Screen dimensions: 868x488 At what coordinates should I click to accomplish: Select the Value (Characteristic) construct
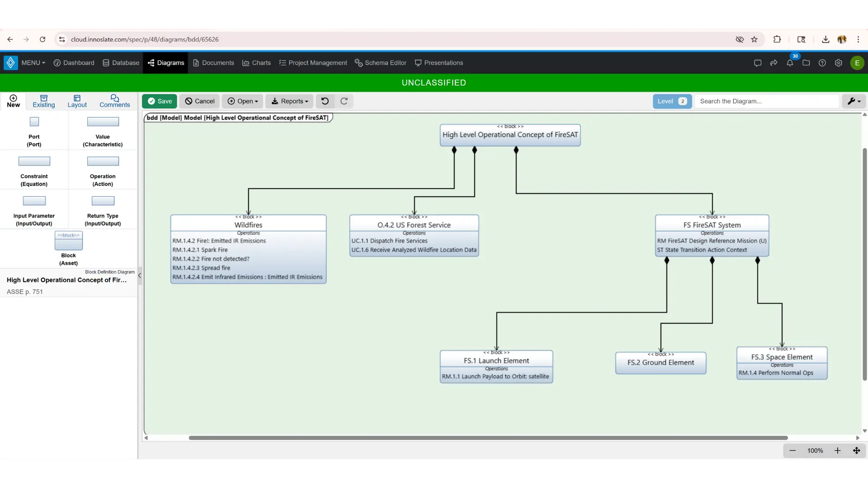(103, 131)
